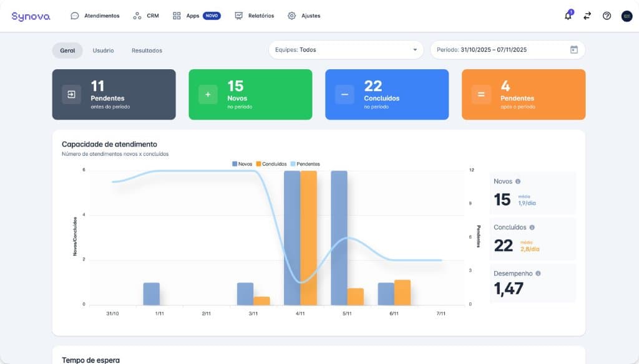
Task: Toggle the Novos legend entry
Action: click(x=242, y=164)
